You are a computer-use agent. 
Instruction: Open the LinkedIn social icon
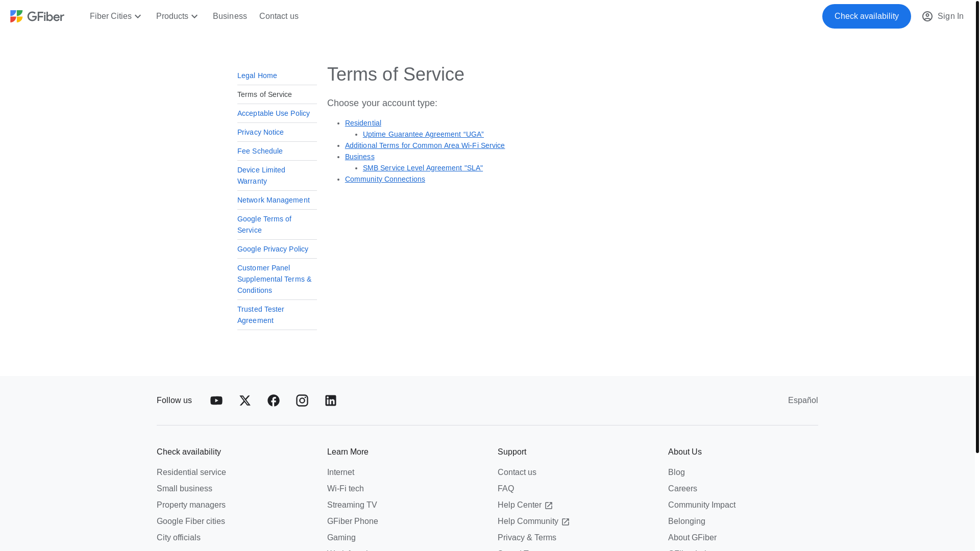[x=331, y=400]
